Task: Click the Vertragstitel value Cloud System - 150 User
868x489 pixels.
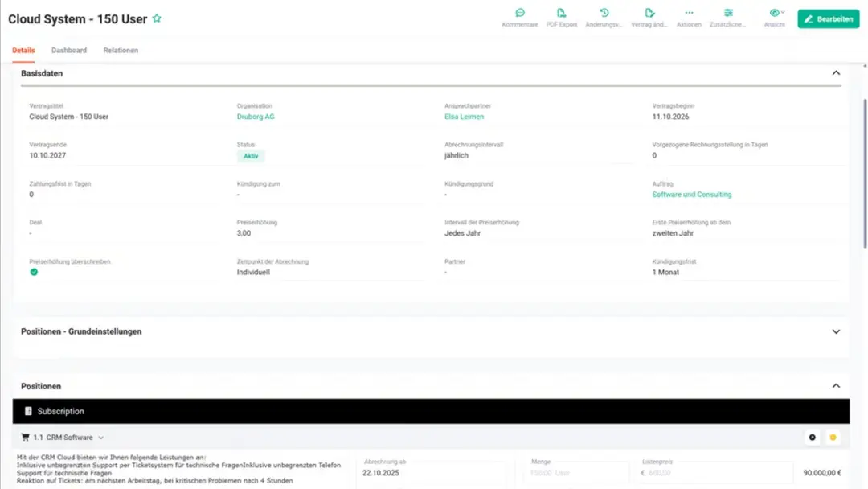Action: 68,117
